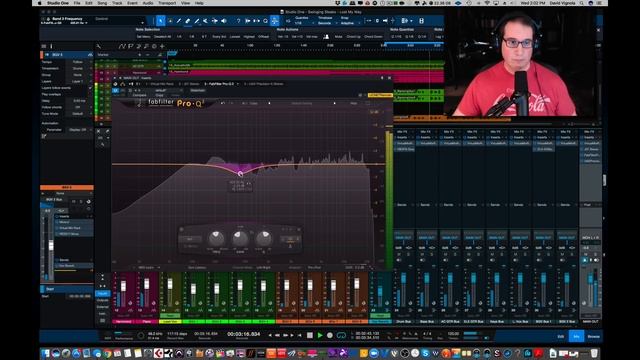Viewport: 640px width, 360px height.
Task: Click the Pro-Q Q knob
Action: tap(264, 238)
